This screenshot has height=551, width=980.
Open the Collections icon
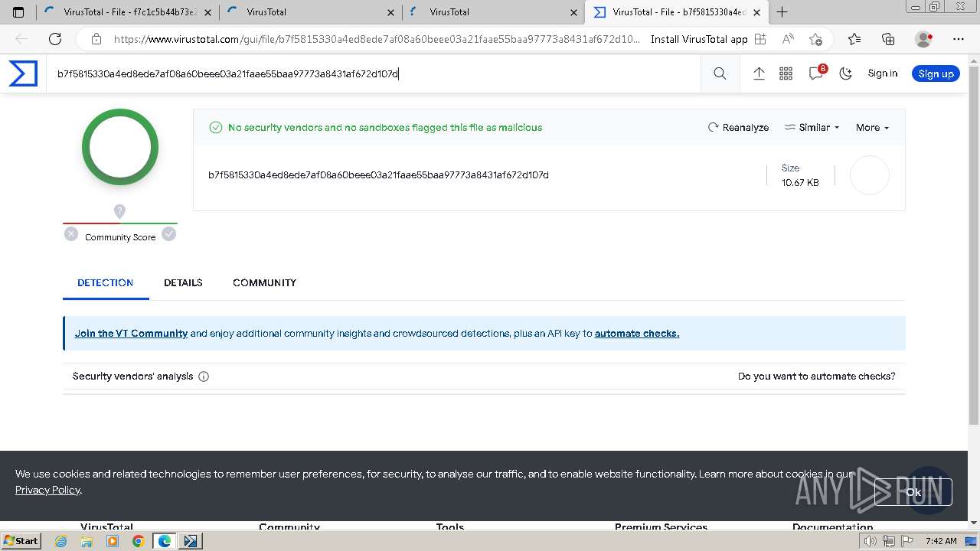pyautogui.click(x=888, y=39)
